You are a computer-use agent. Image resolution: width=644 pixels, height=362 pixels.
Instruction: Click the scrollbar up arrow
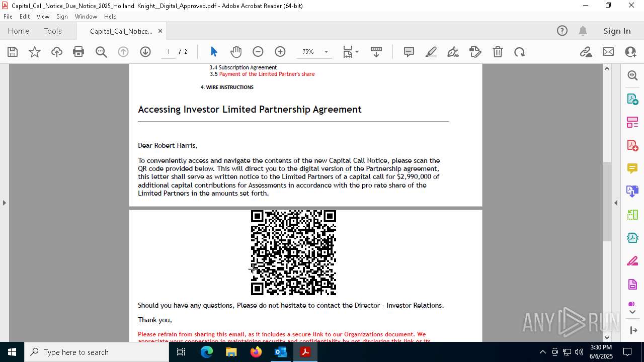tap(607, 68)
